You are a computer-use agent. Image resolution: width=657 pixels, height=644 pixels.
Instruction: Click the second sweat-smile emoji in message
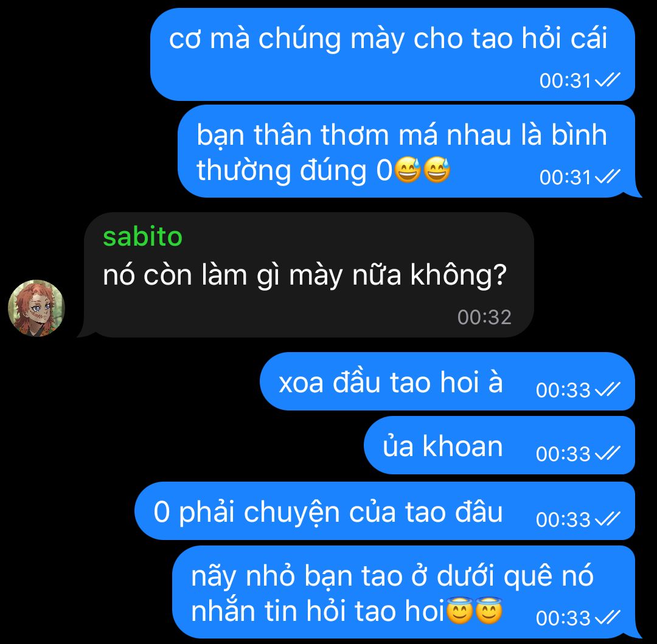pos(437,170)
